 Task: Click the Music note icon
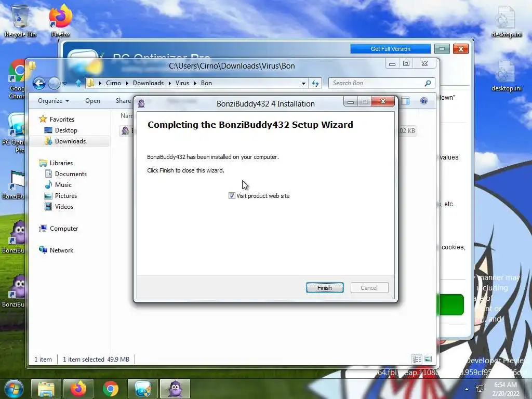48,184
